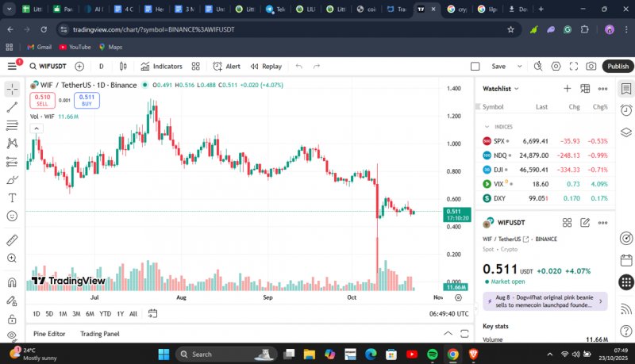Start bar Replay mode

266,67
